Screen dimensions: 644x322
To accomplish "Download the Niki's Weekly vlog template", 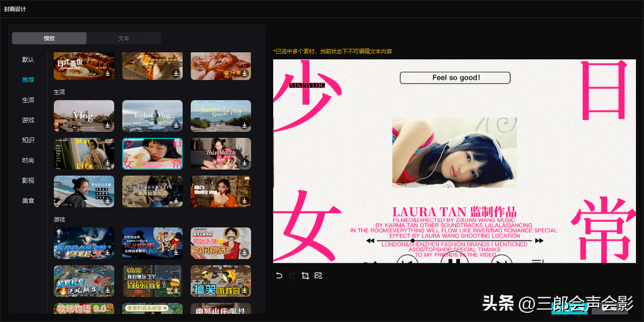I will 245,201.
